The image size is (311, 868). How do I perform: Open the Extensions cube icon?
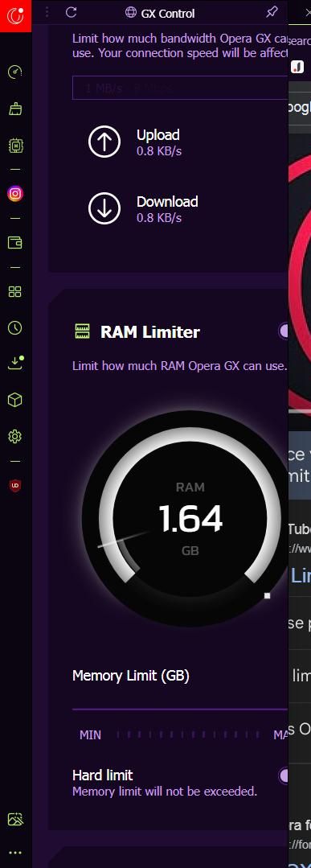[15, 401]
